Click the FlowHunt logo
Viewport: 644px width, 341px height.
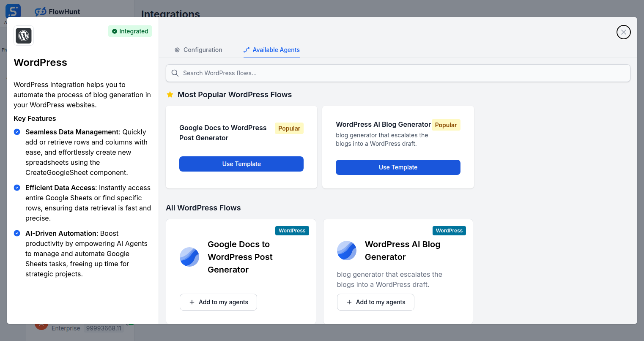tap(57, 11)
